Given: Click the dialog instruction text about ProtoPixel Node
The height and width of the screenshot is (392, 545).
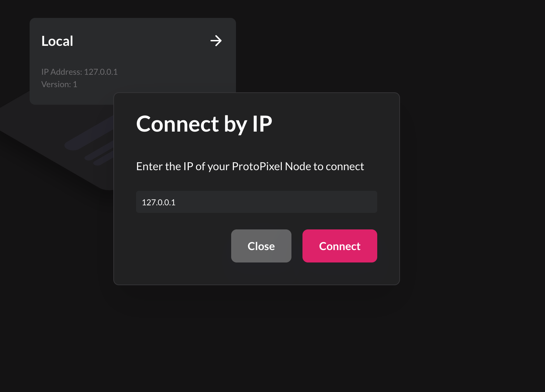Looking at the screenshot, I should (250, 166).
